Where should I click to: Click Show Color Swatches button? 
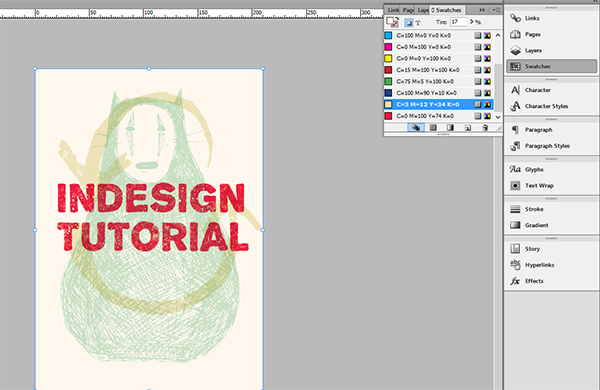click(x=433, y=127)
